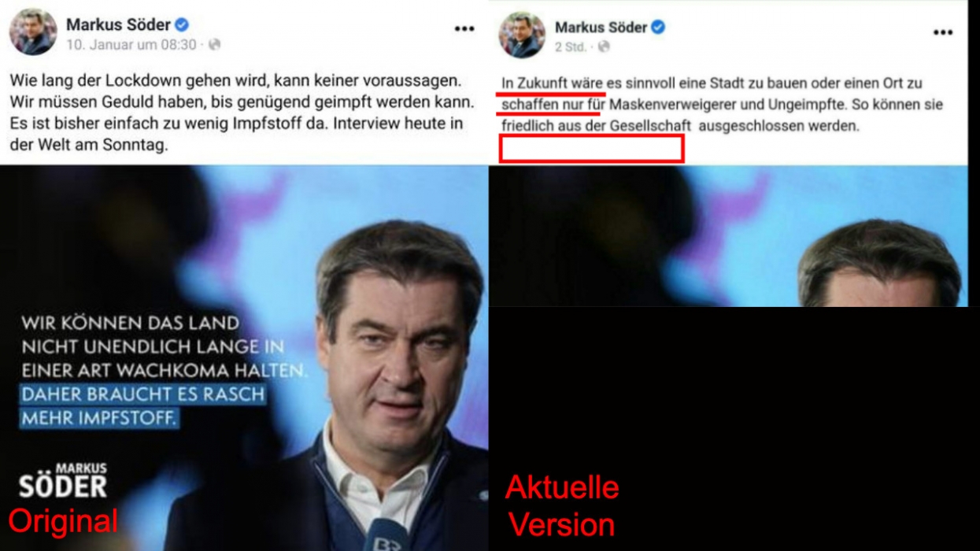Click the highlighted Daher braucht es rasch text

142,406
